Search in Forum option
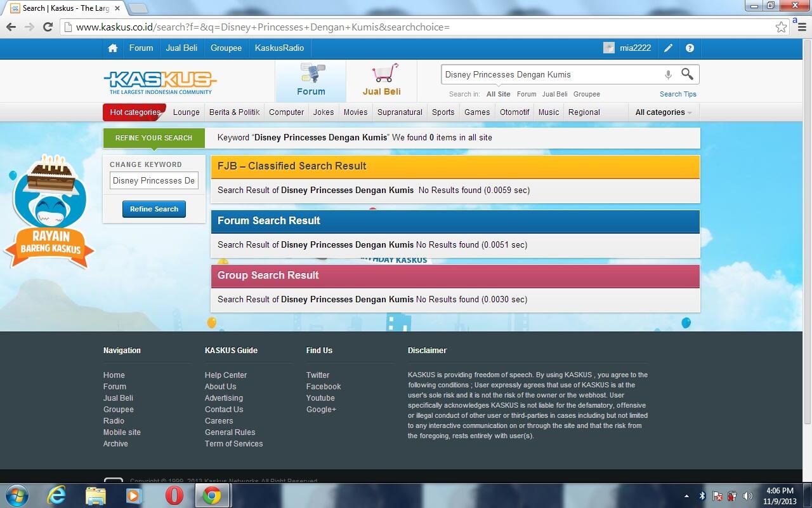Viewport: 812px width, 508px height. [x=527, y=94]
